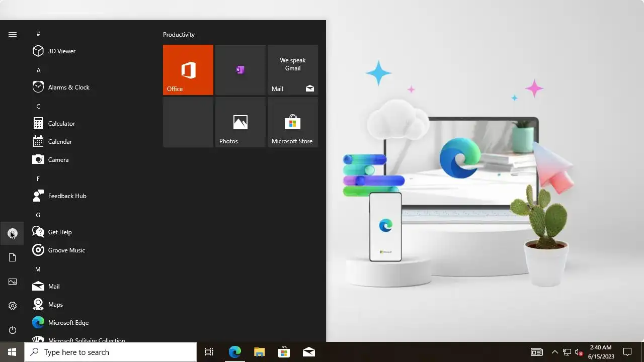Open News and interests in the tray
Image resolution: width=644 pixels, height=362 pixels.
pos(537,352)
